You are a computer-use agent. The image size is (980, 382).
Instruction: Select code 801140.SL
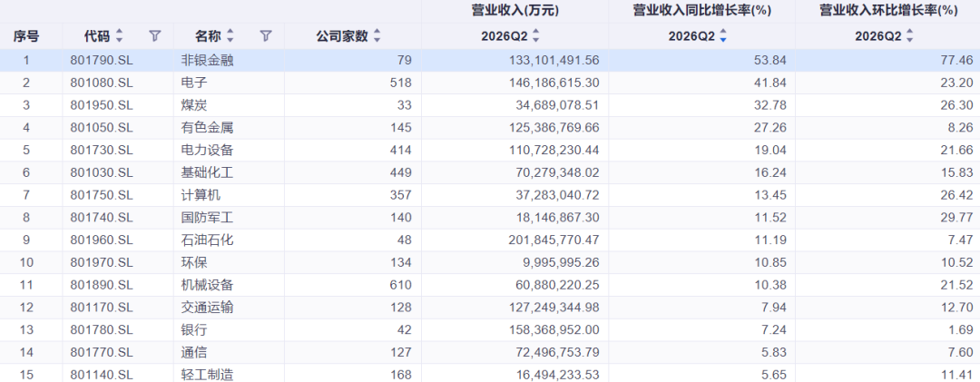coord(102,375)
